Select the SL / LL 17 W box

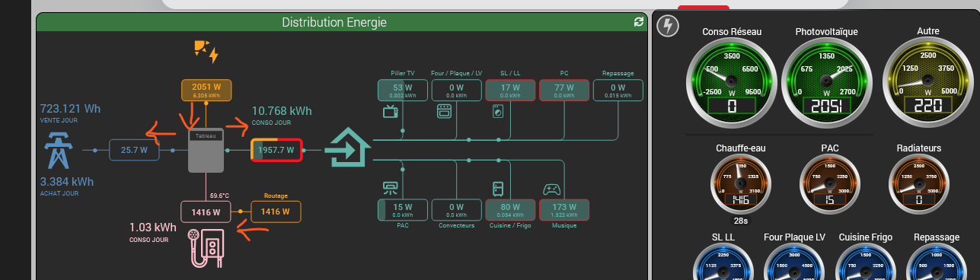click(x=510, y=91)
